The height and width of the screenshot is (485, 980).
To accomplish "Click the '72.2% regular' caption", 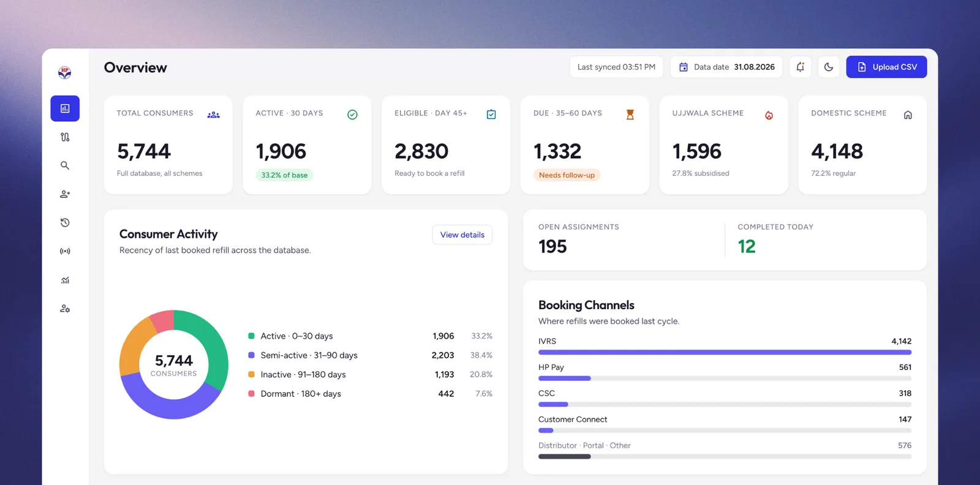I will (x=834, y=173).
